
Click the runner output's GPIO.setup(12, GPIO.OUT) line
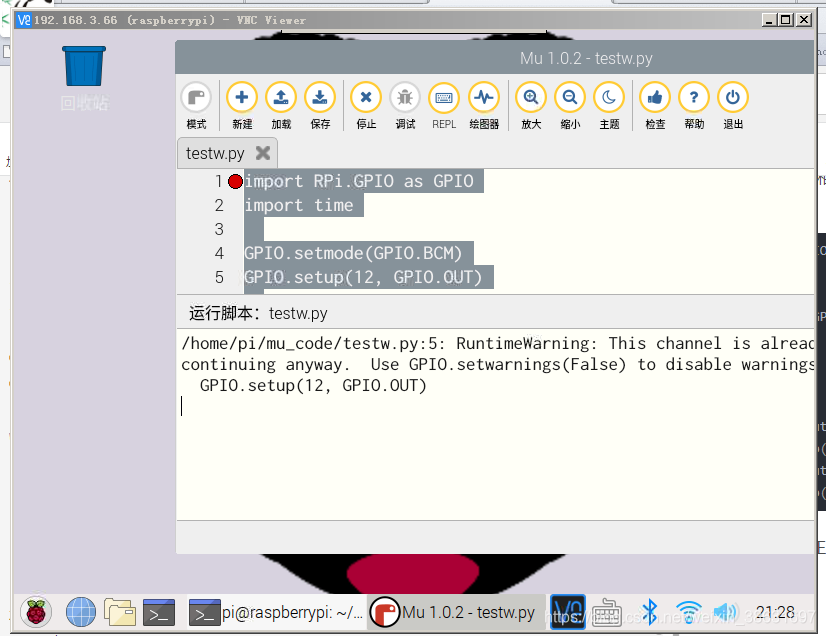[313, 386]
